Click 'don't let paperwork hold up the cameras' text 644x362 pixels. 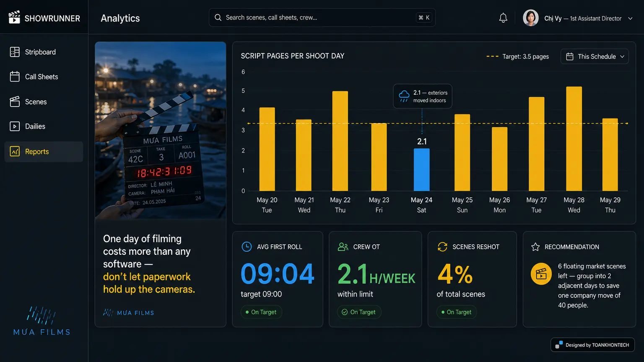coord(149,283)
